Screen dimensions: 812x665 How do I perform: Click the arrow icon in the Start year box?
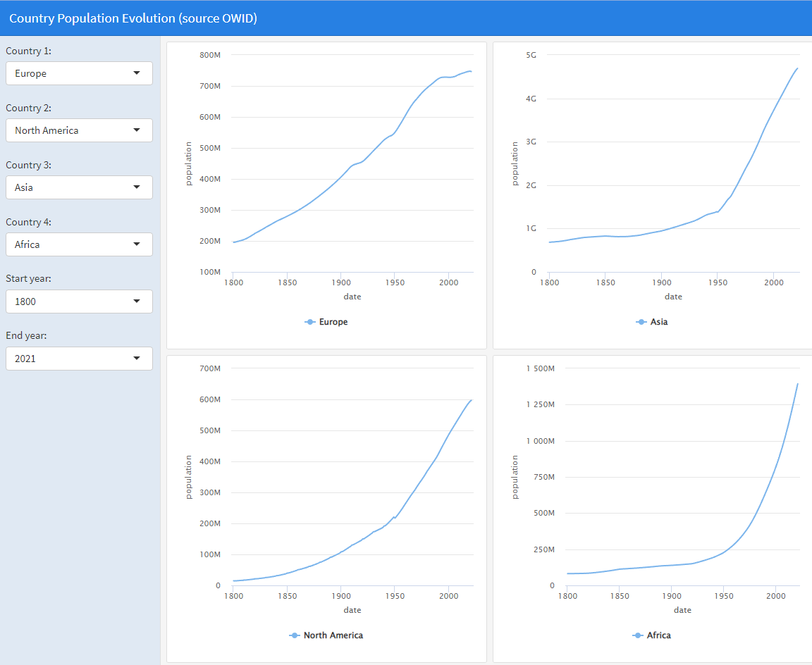137,302
